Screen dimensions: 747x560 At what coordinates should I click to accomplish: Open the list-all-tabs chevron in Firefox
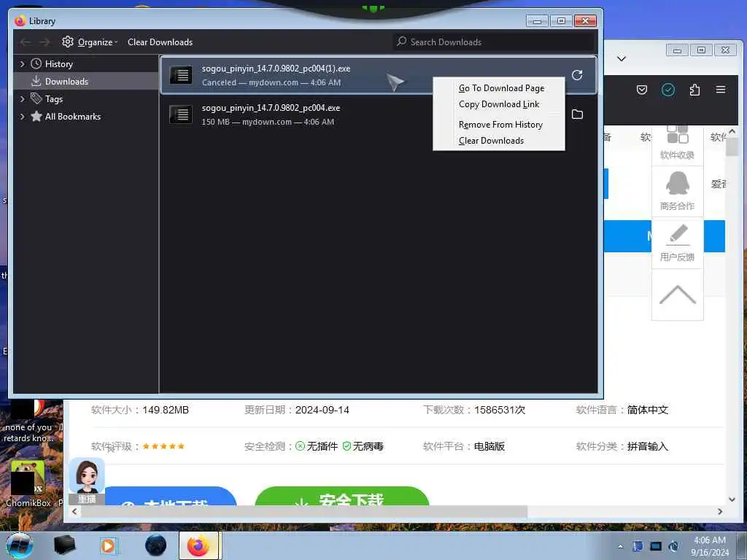622,58
